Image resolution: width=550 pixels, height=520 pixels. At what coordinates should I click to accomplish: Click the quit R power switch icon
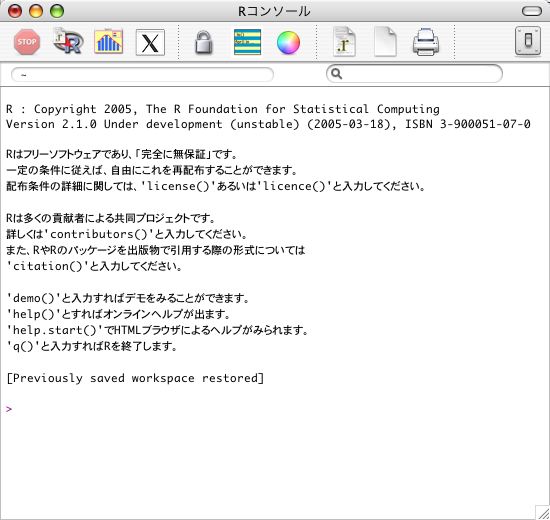(528, 41)
